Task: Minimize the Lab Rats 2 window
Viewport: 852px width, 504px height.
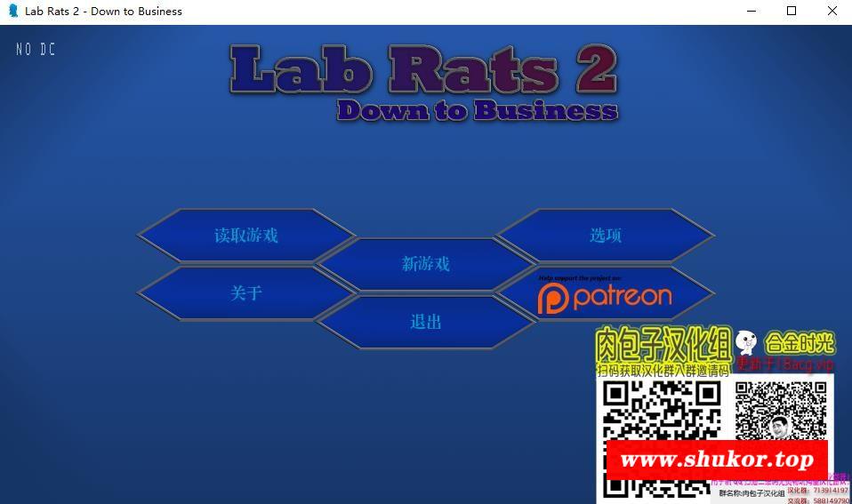Action: (752, 11)
